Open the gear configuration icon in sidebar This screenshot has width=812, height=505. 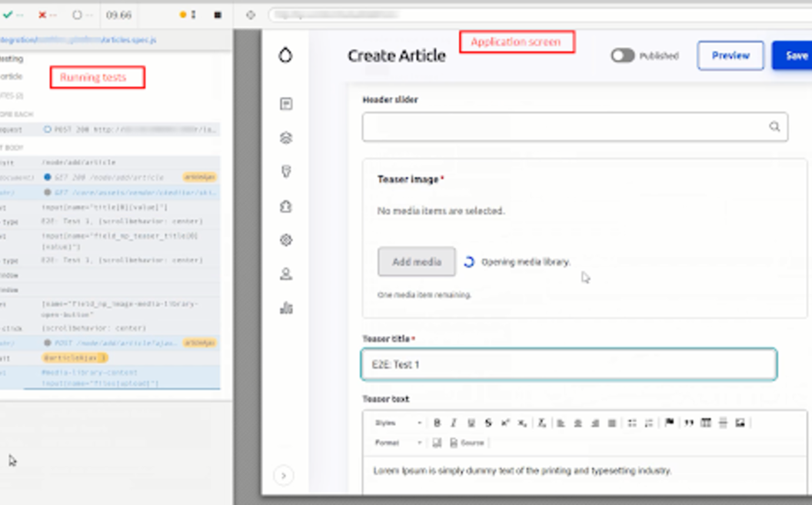tap(286, 240)
